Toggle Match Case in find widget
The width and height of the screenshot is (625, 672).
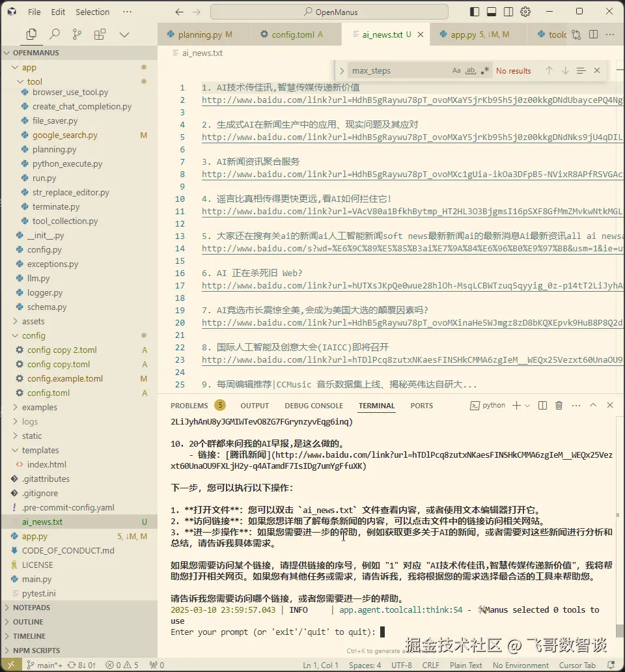tap(456, 71)
